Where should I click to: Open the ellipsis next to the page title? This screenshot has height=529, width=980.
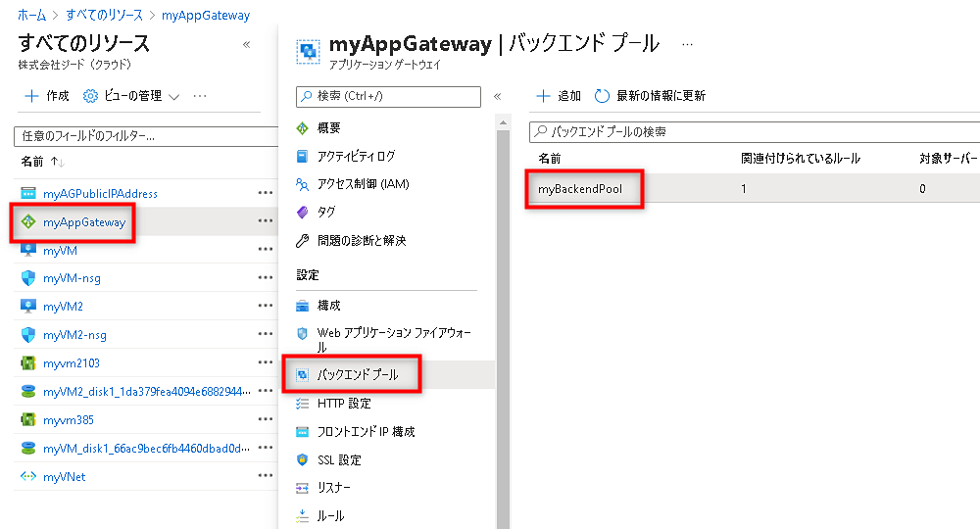(x=688, y=44)
